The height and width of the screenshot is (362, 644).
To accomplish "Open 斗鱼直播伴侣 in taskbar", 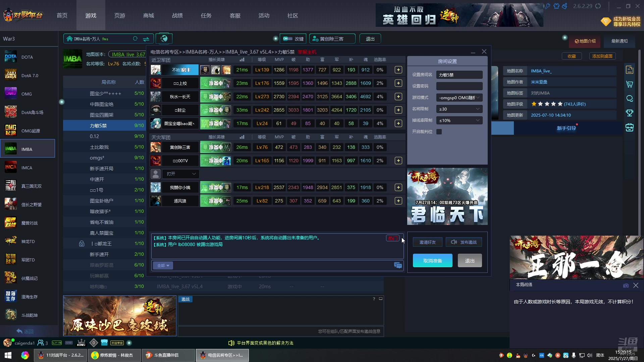I will tap(168, 355).
